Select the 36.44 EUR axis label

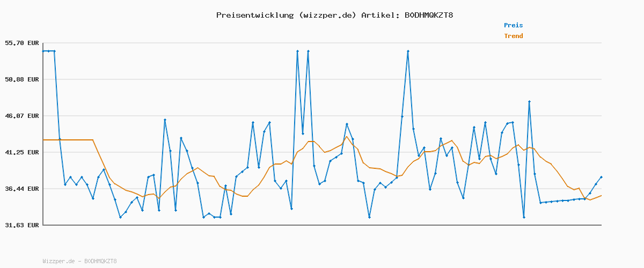[22, 189]
